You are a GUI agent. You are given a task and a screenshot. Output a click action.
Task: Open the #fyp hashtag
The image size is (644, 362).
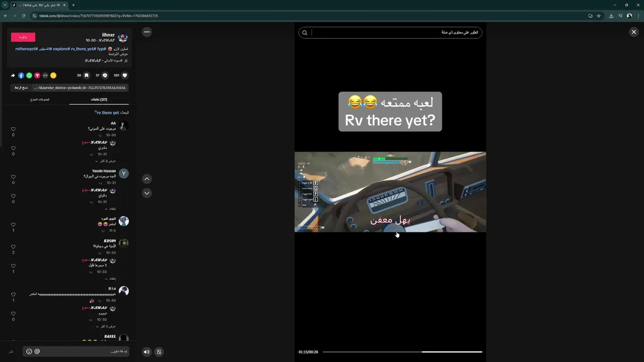point(102,49)
